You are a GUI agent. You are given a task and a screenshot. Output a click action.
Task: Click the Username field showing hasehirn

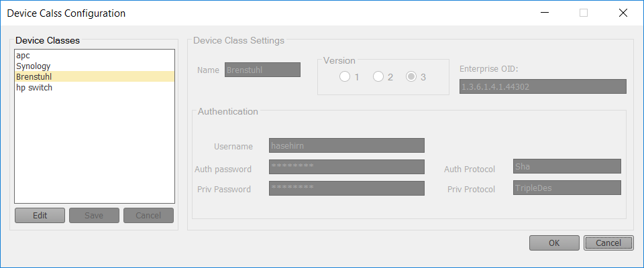click(x=347, y=145)
